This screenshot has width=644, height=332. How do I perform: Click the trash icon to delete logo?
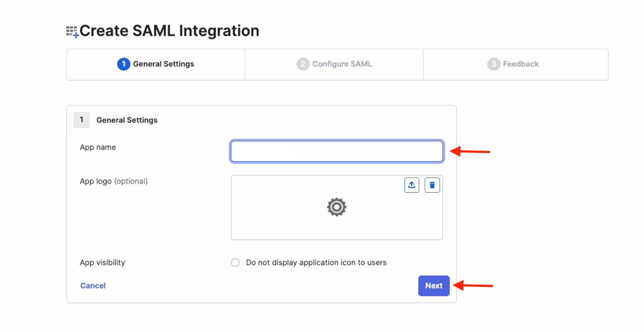pyautogui.click(x=432, y=185)
